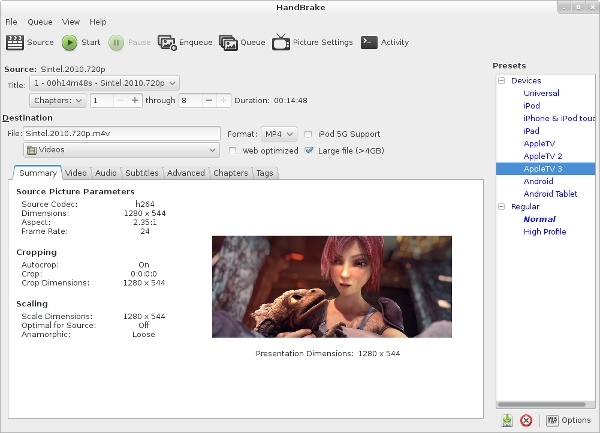Open Picture Settings from the toolbar
The height and width of the screenshot is (433, 600).
[x=282, y=43]
